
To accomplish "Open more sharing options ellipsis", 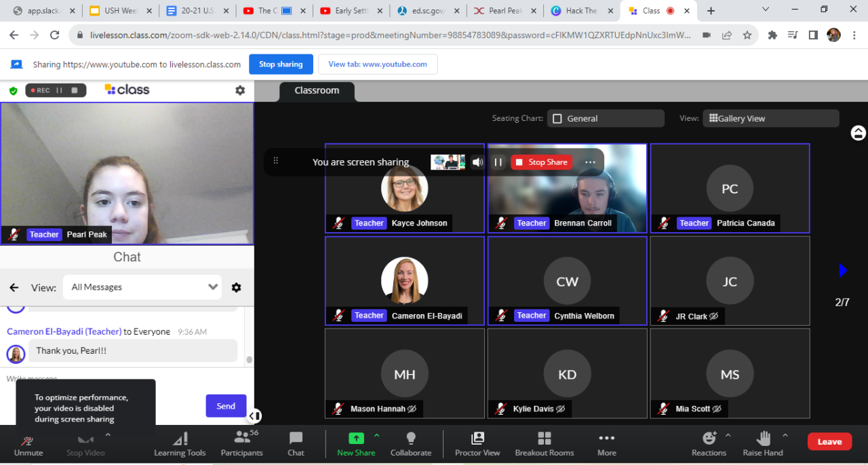I will point(590,162).
